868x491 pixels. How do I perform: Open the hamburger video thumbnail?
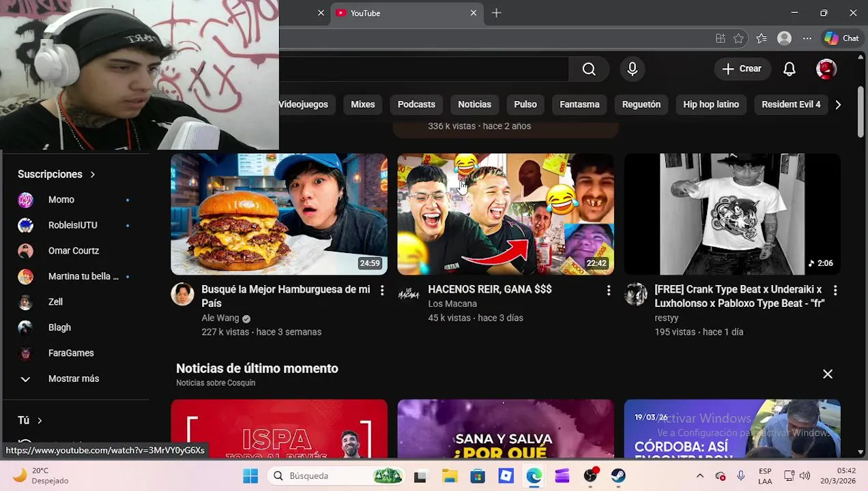coord(279,214)
